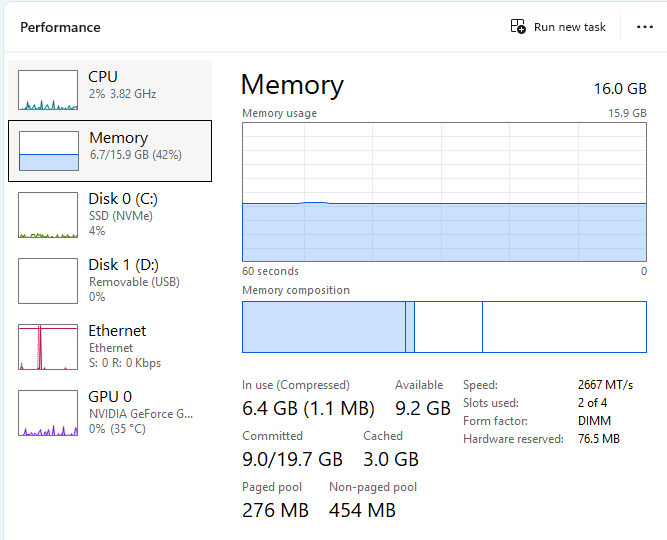Screen dimensions: 667x540
Task: Click the Performance page heading
Action: pos(60,27)
